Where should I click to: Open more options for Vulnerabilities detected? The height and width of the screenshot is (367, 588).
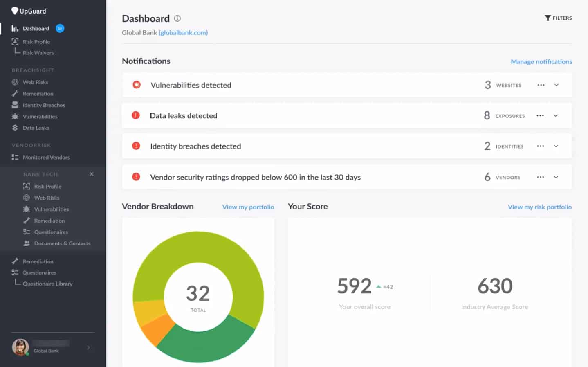point(541,85)
